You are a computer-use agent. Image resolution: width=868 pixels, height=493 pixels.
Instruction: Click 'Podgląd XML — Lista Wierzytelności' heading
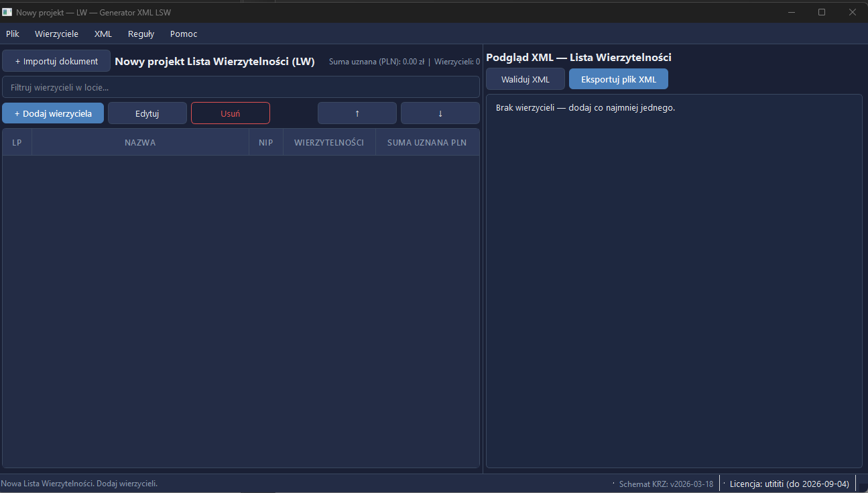pyautogui.click(x=579, y=58)
